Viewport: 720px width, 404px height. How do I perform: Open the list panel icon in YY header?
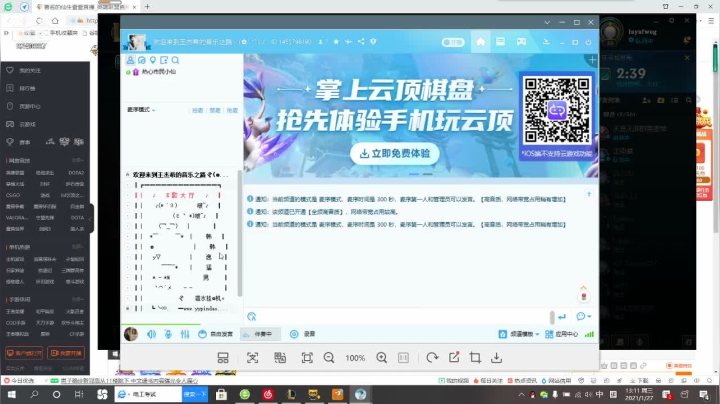coord(501,42)
